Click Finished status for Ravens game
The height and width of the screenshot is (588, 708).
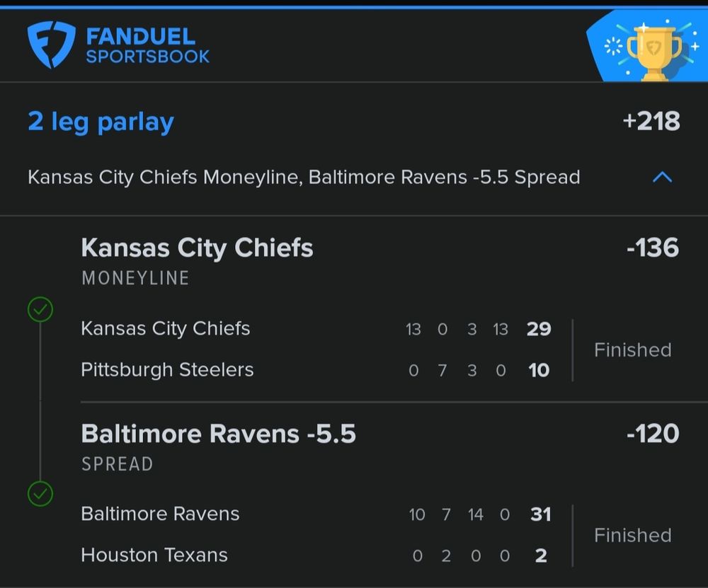[x=632, y=535]
